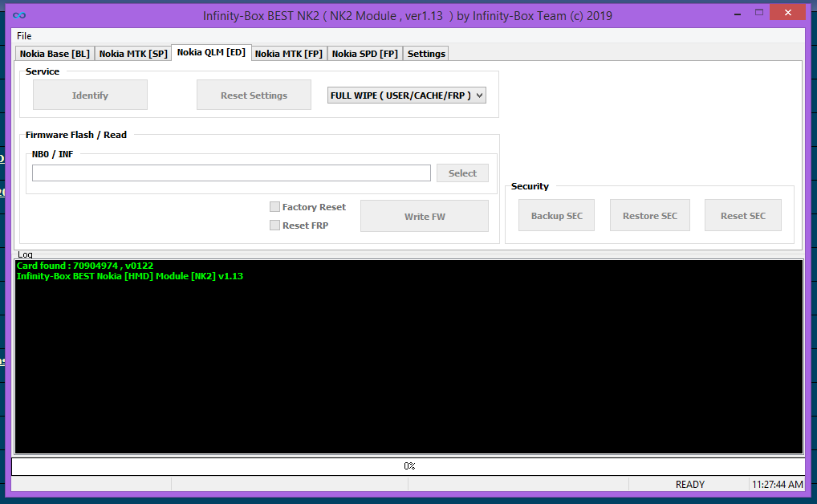Click the Restore SEC button
This screenshot has width=817, height=504.
(650, 215)
